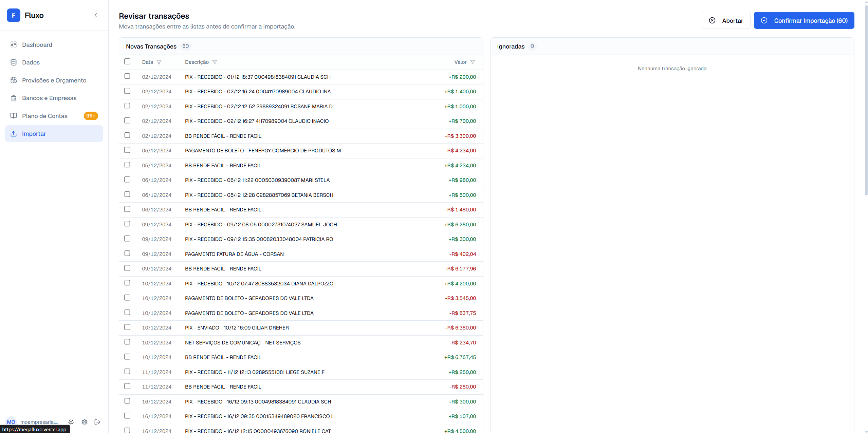Click the Plano de Contas book icon
Viewport: 868px width, 433px height.
(14, 116)
